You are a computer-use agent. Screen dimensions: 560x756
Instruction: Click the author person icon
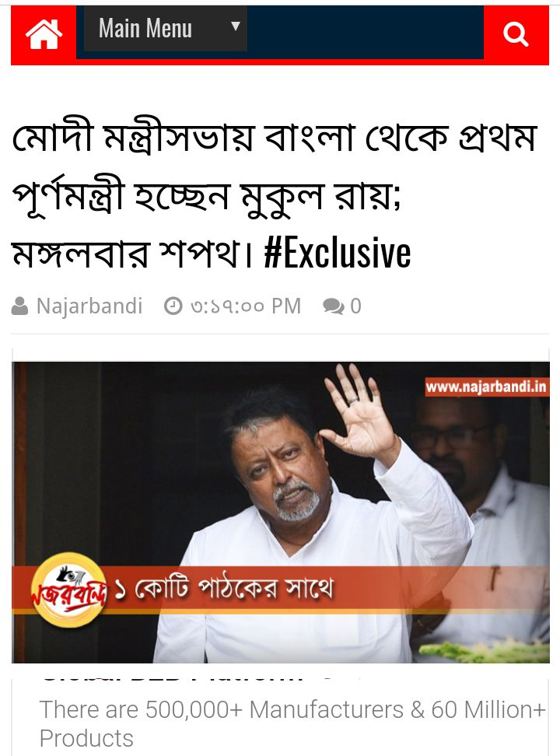pyautogui.click(x=19, y=306)
